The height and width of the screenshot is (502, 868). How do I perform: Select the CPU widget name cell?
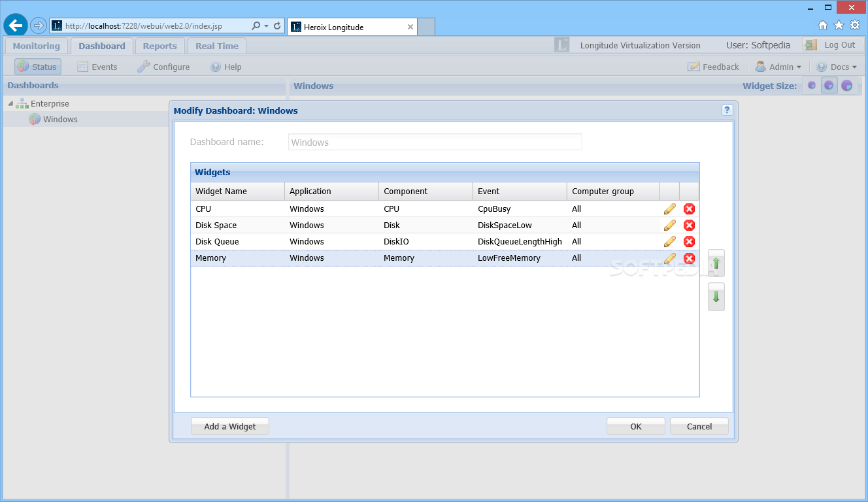pos(237,209)
